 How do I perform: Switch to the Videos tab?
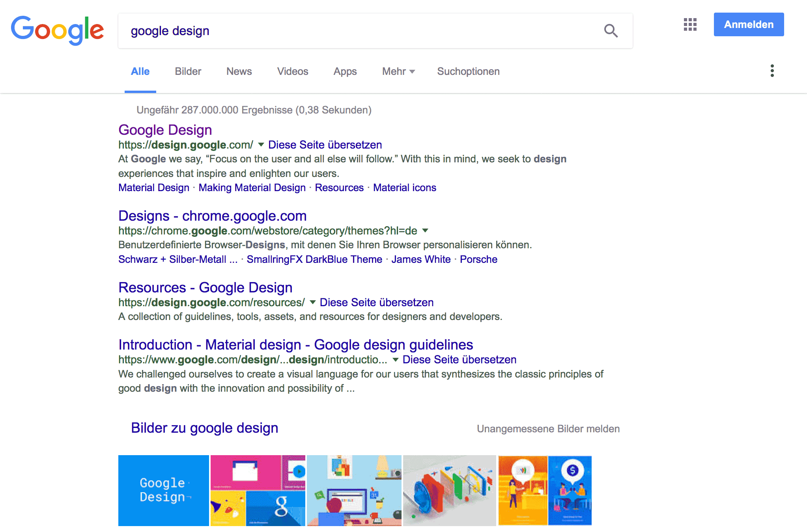click(293, 71)
